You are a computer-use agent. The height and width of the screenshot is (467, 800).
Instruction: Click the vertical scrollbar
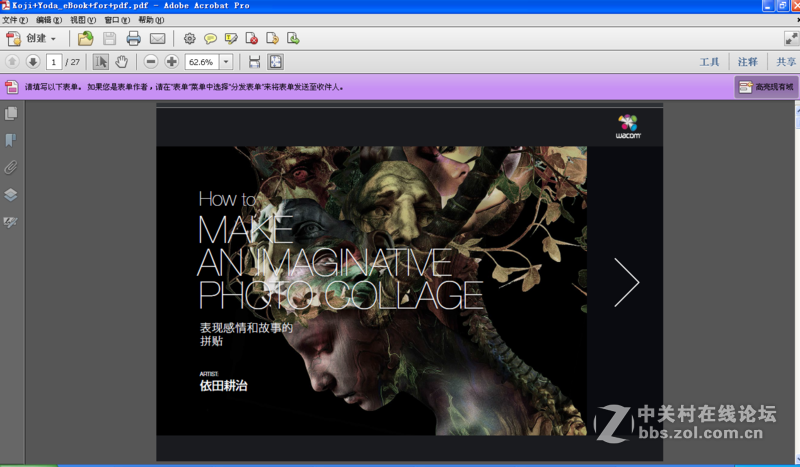797,281
